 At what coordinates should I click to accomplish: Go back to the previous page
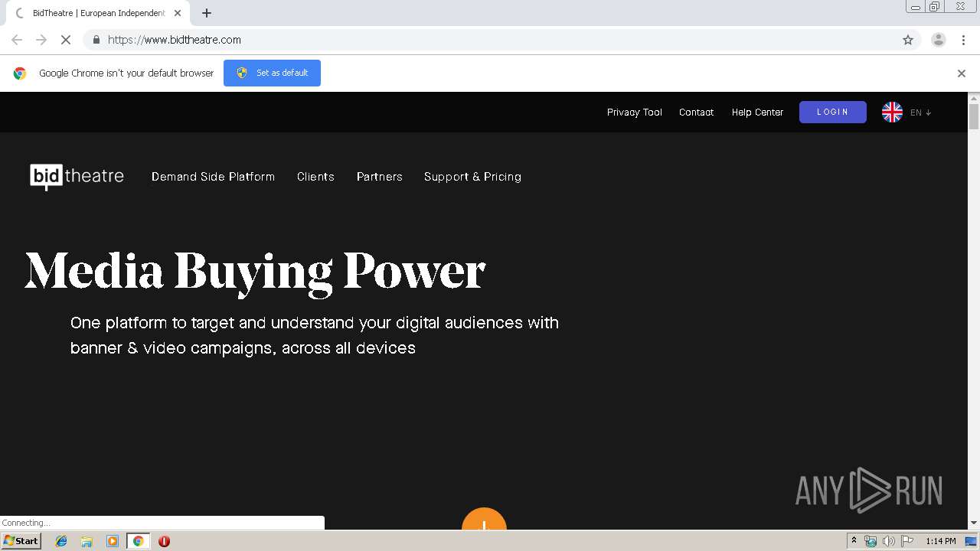(17, 40)
